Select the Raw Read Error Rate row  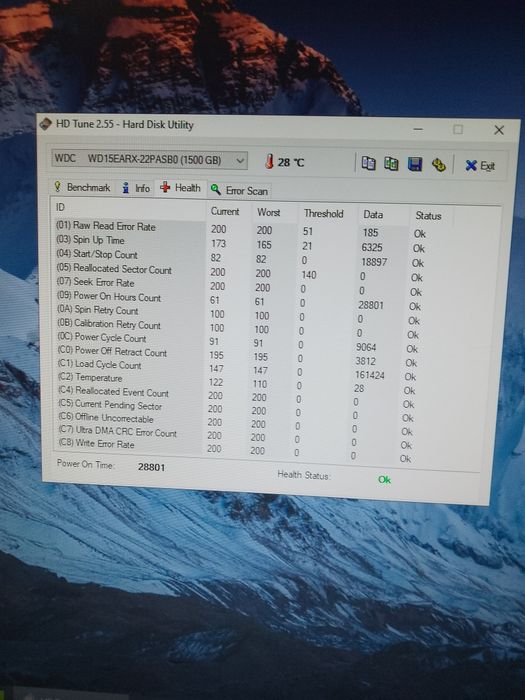pos(243,229)
